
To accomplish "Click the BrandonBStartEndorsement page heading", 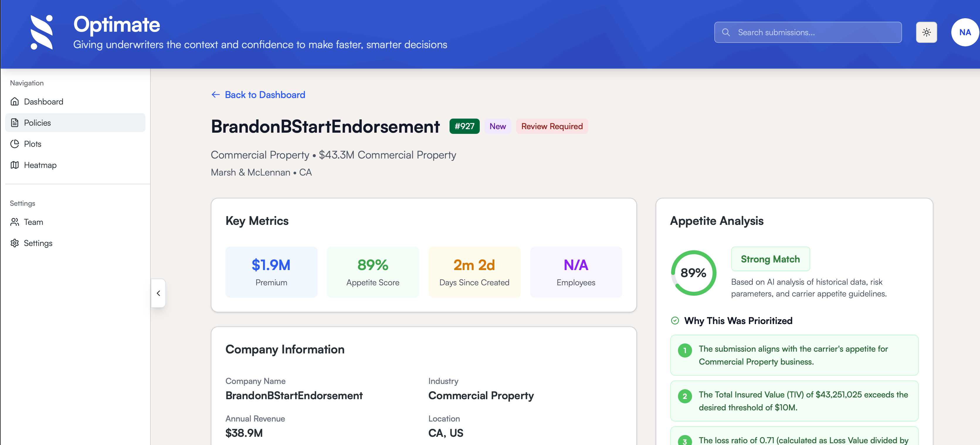I will click(x=325, y=127).
